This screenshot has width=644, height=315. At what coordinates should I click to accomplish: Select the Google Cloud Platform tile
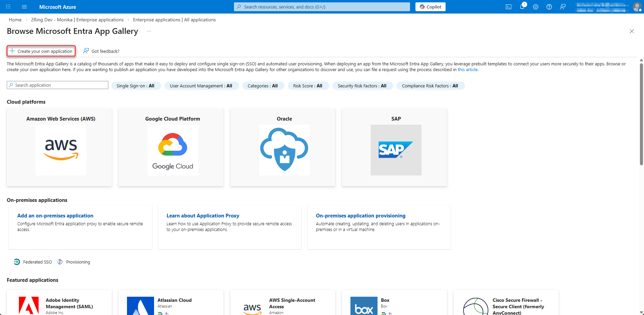(171, 147)
